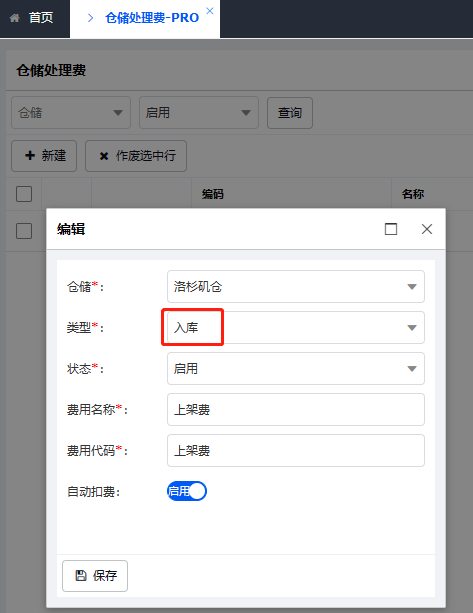Click the floppy disk save icon
Viewport: 473px width, 613px height.
point(81,575)
